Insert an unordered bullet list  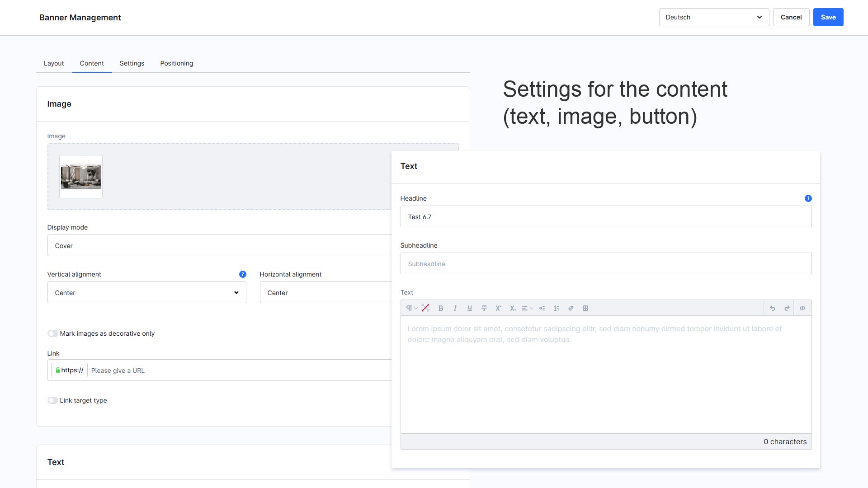pos(542,308)
